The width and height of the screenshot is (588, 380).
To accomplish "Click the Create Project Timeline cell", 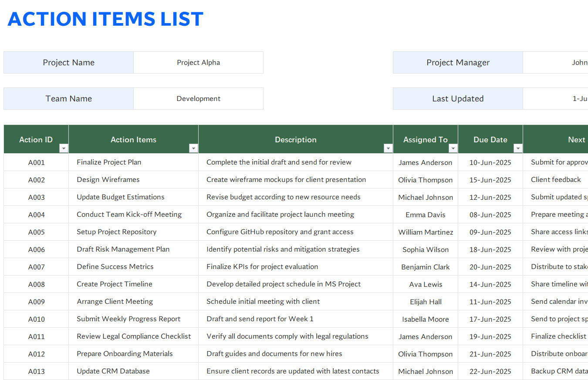I will 133,284.
